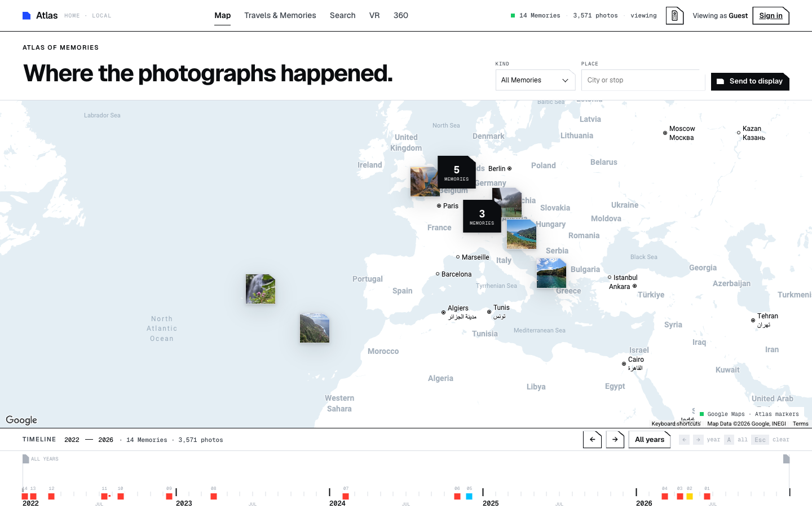Open the lake photo thumbnail near Greece
The width and height of the screenshot is (812, 508).
[x=551, y=273]
